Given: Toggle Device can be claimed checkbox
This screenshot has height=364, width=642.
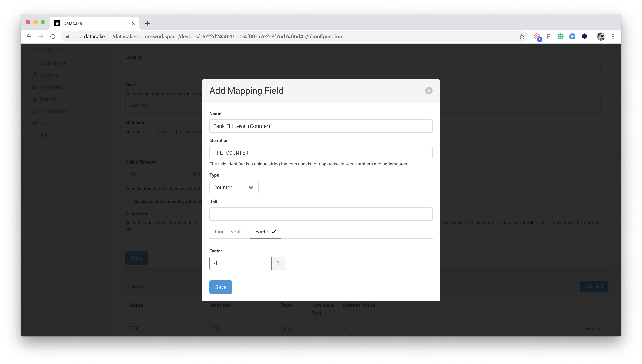Looking at the screenshot, I should tap(129, 201).
